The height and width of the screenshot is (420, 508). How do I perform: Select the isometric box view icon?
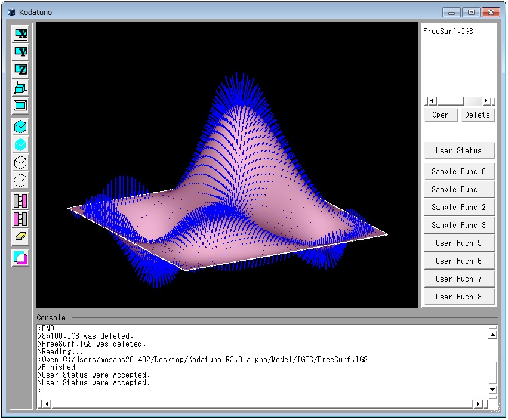(x=20, y=88)
